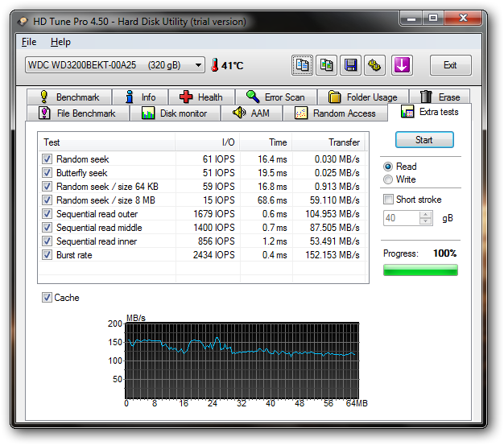Select the Write radio button
Image resolution: width=504 pixels, height=445 pixels.
[388, 179]
